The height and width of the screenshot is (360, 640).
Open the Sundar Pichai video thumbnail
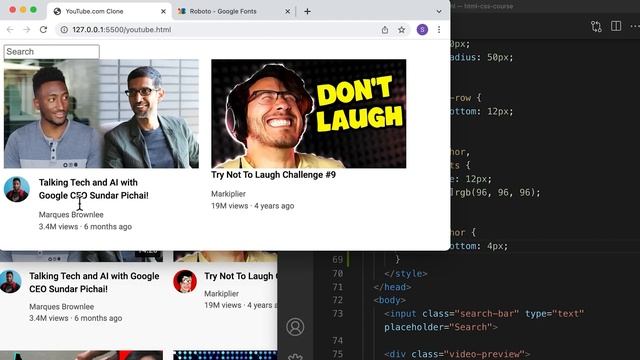101,113
